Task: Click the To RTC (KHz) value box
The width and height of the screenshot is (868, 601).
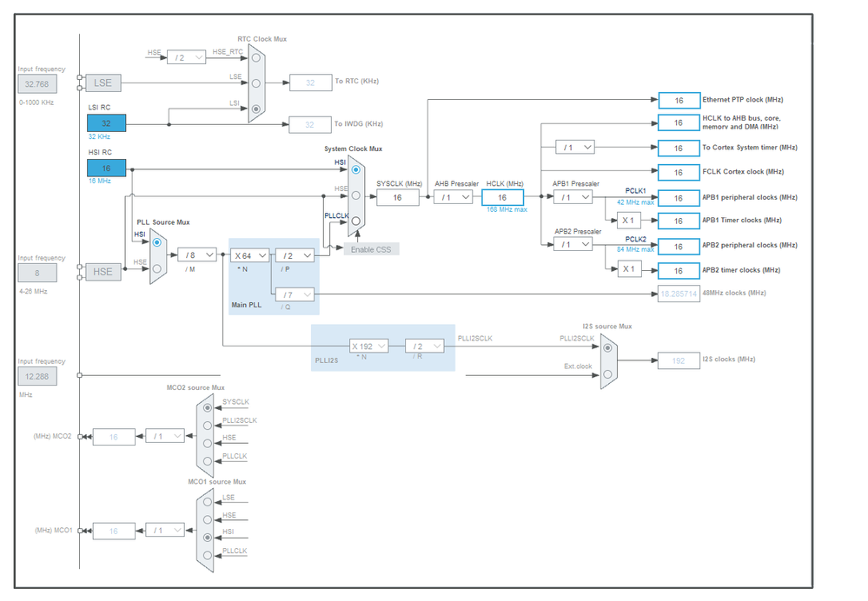Action: click(310, 83)
